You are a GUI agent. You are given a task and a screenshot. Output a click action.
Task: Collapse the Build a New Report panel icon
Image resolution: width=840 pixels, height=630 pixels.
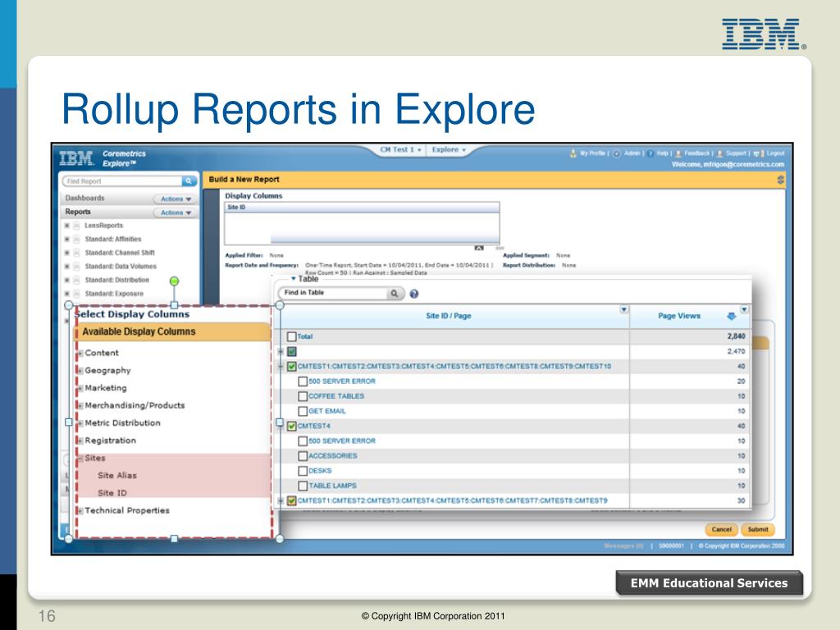(781, 180)
